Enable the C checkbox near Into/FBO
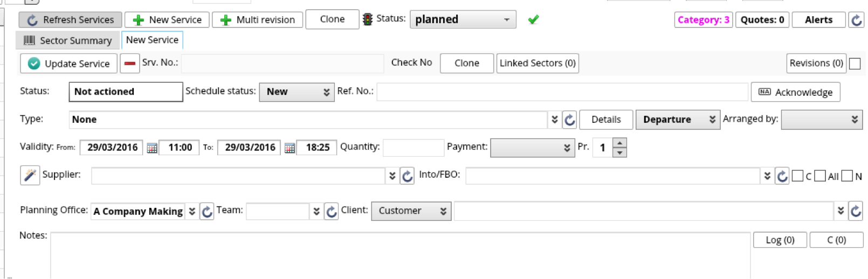Image resolution: width=868 pixels, height=279 pixels. click(x=798, y=176)
